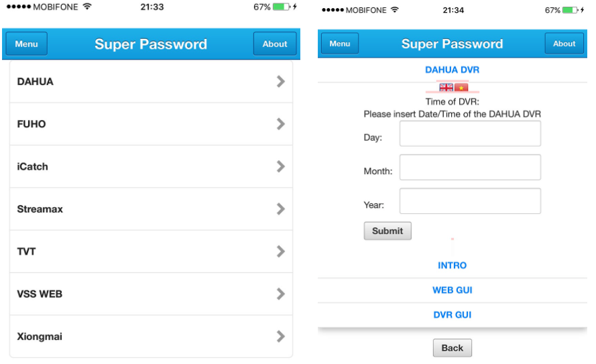Expand the iCatch entry chevron
The width and height of the screenshot is (596, 364).
point(281,166)
